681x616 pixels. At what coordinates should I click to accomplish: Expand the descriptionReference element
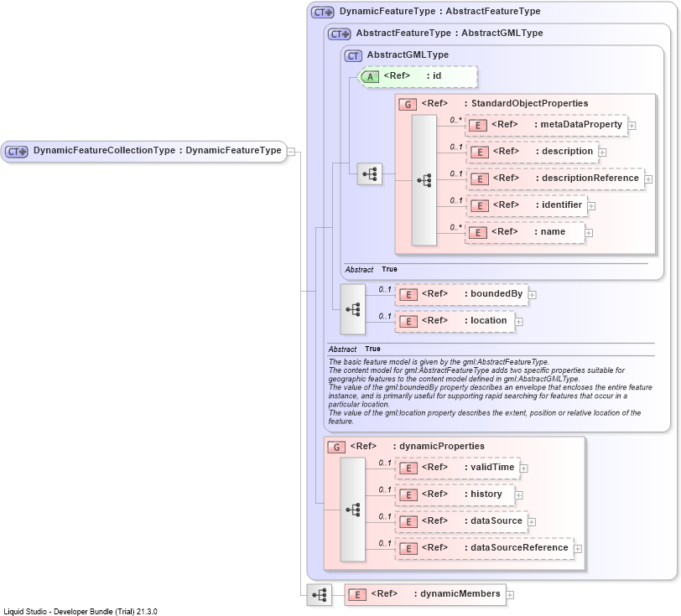pyautogui.click(x=648, y=179)
